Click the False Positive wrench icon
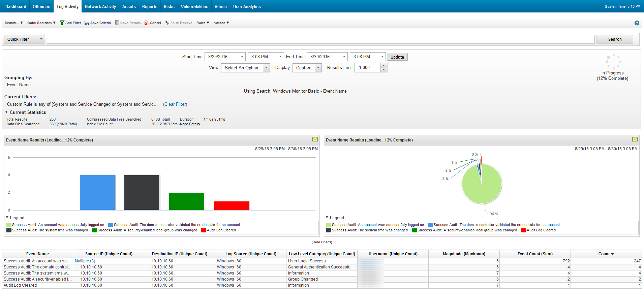644x290 pixels. pos(167,23)
